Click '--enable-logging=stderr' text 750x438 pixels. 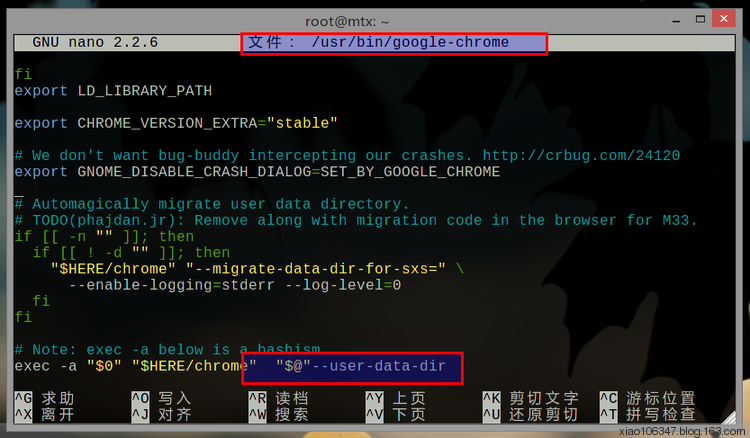[172, 285]
